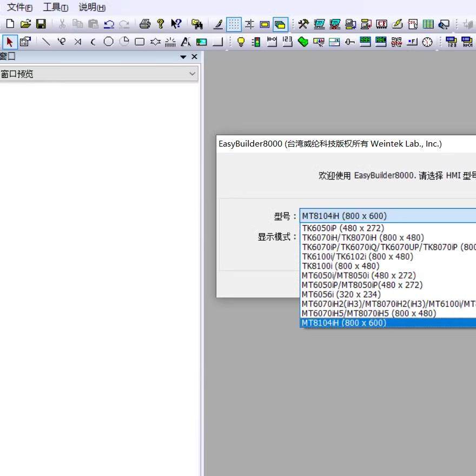Select the Ellipse drawing tool
Viewport: 476px width, 476px height.
108,42
